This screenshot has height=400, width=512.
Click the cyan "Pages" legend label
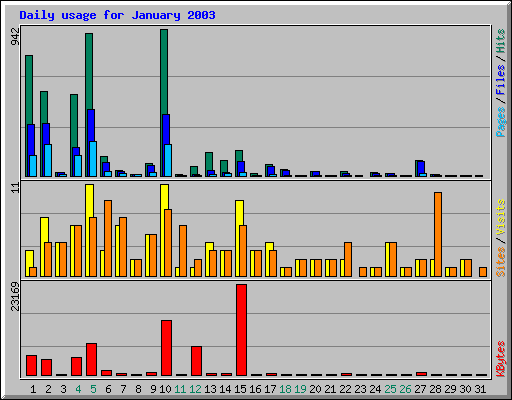[x=501, y=122]
